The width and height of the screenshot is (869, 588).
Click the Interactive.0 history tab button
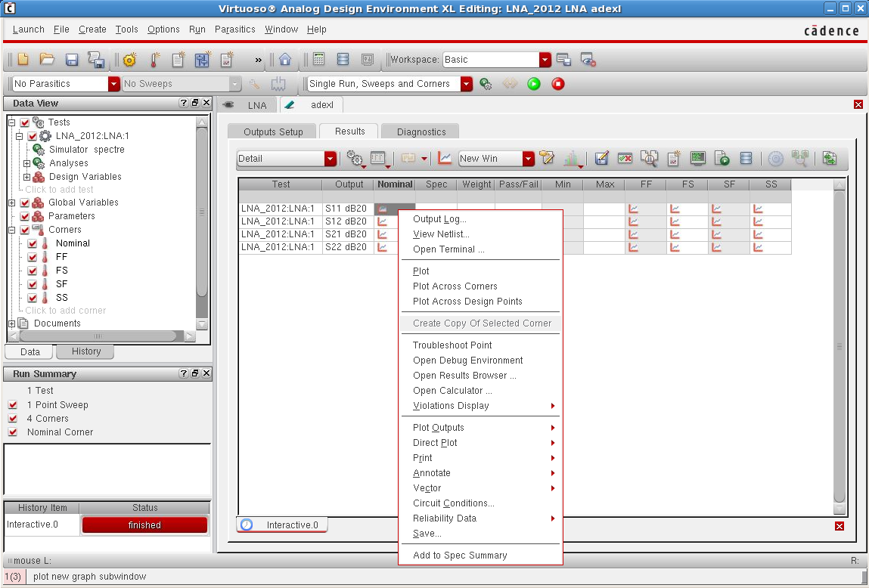[x=282, y=525]
